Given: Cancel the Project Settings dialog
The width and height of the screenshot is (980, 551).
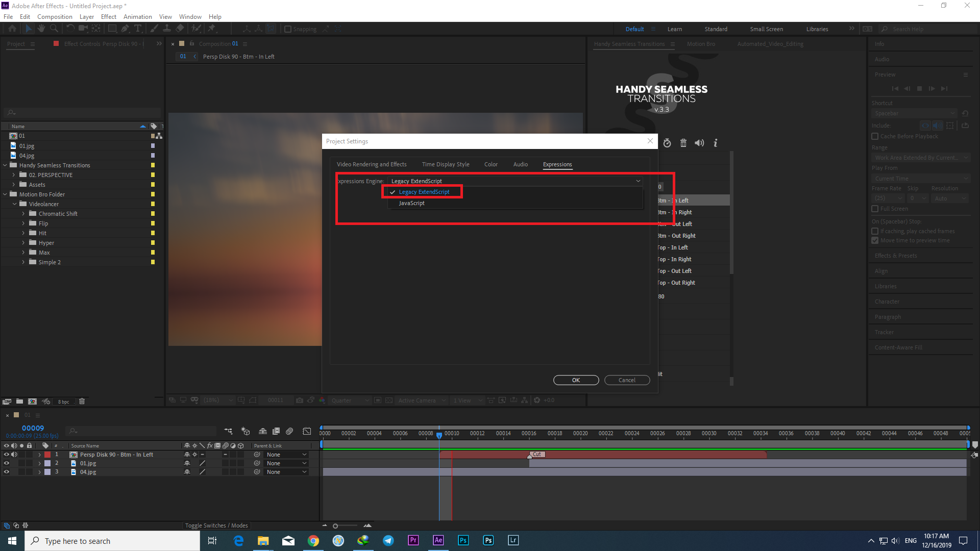Looking at the screenshot, I should click(x=627, y=380).
